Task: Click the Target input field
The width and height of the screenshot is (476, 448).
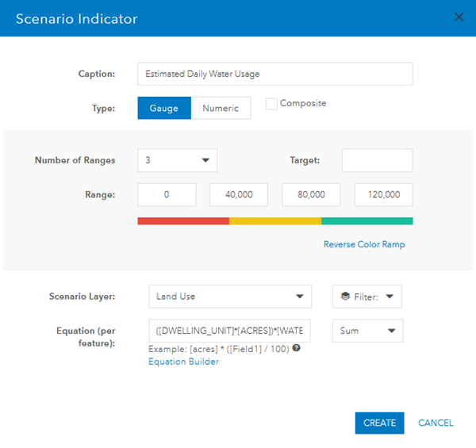Action: [377, 160]
